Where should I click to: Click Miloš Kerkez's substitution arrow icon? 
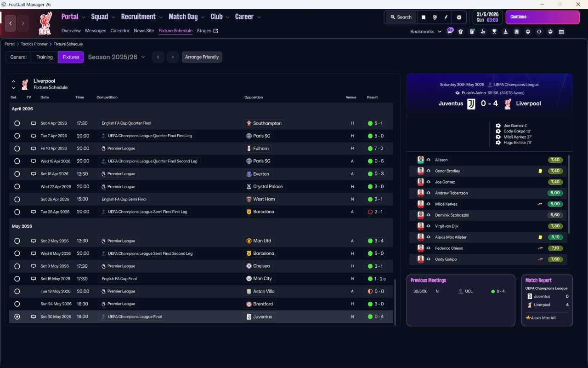[x=540, y=204]
